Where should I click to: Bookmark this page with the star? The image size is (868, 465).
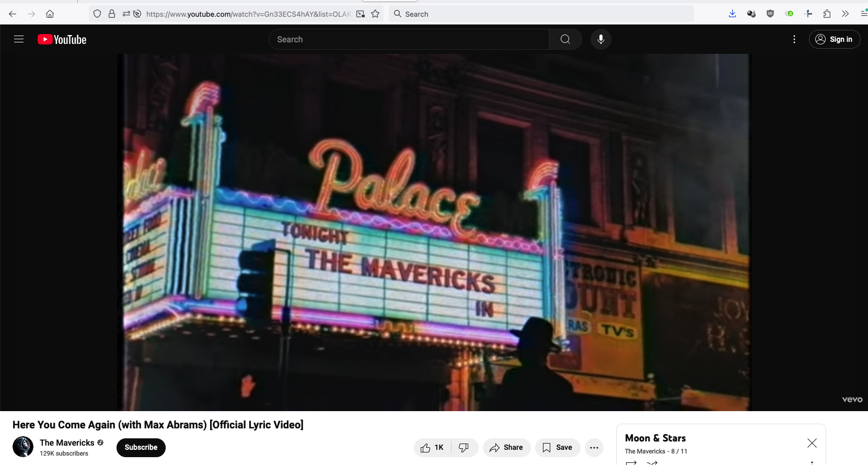[x=375, y=14]
